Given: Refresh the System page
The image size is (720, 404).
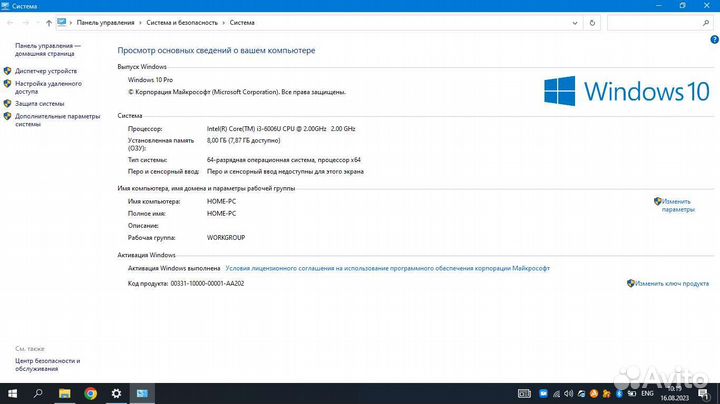Looking at the screenshot, I should [x=592, y=22].
